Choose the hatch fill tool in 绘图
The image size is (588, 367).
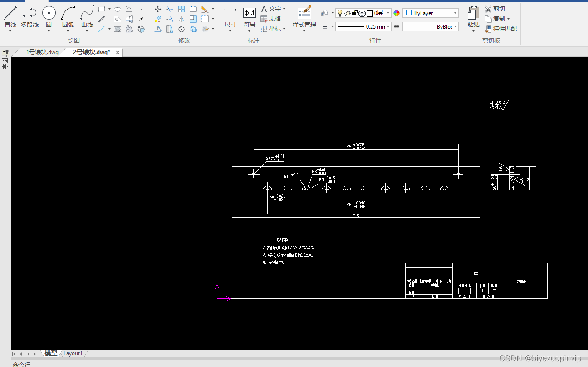(x=118, y=29)
